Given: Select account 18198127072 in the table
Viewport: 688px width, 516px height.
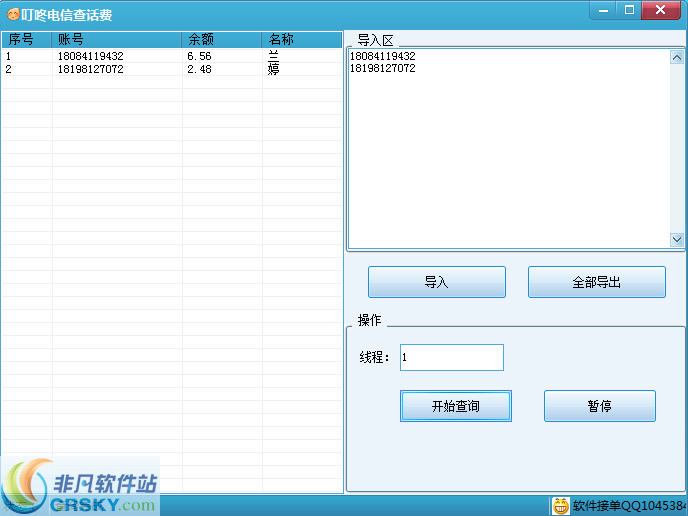Looking at the screenshot, I should [x=90, y=69].
